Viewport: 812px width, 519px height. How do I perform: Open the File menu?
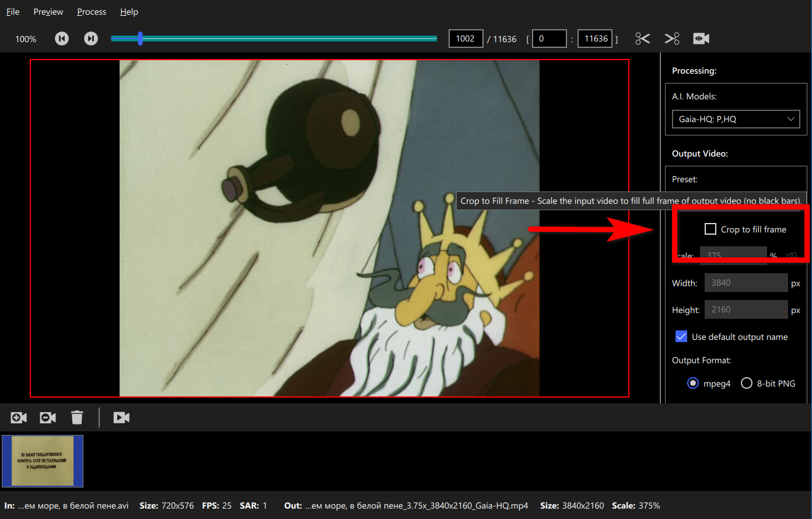(13, 12)
